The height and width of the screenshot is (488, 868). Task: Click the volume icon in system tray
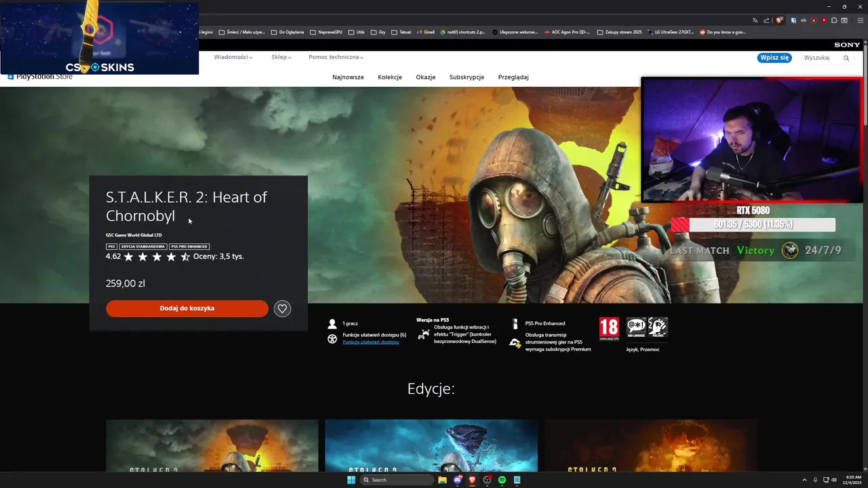tap(833, 480)
